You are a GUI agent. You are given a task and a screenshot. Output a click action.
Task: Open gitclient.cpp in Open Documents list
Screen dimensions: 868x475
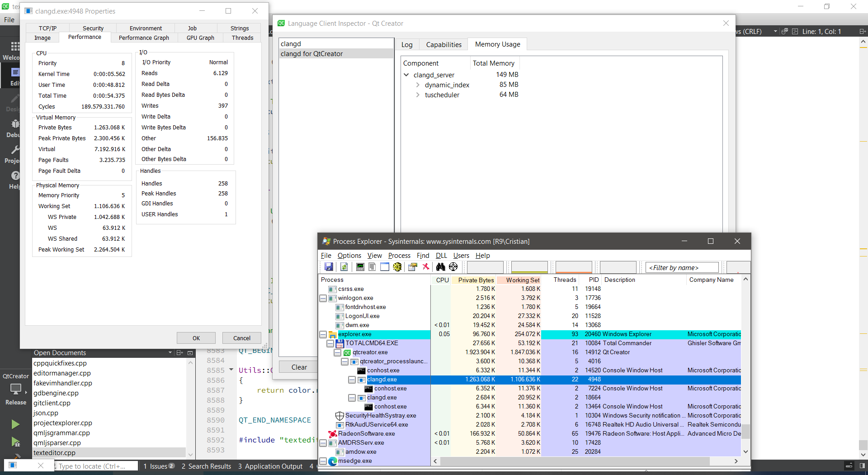(109, 403)
